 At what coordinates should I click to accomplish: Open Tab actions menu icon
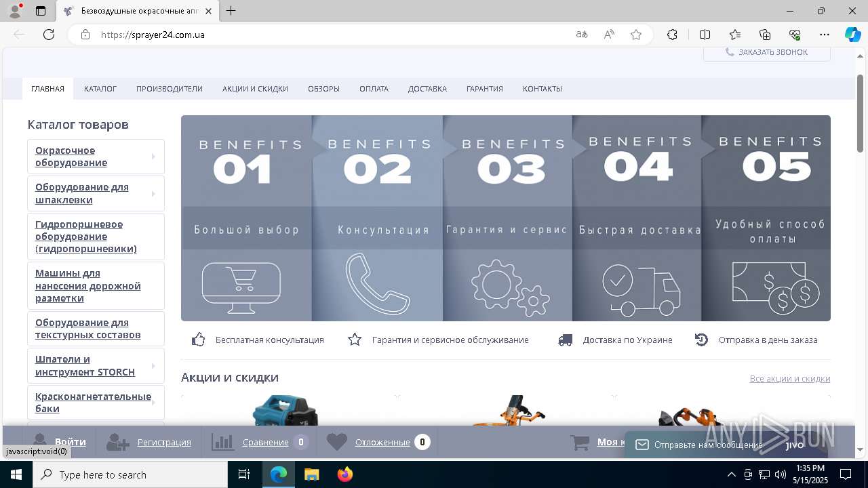tap(41, 11)
